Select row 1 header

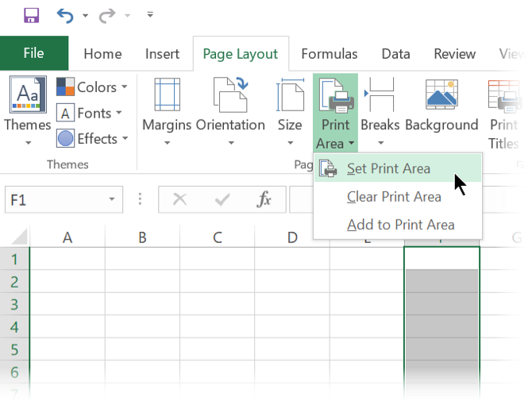click(14, 259)
